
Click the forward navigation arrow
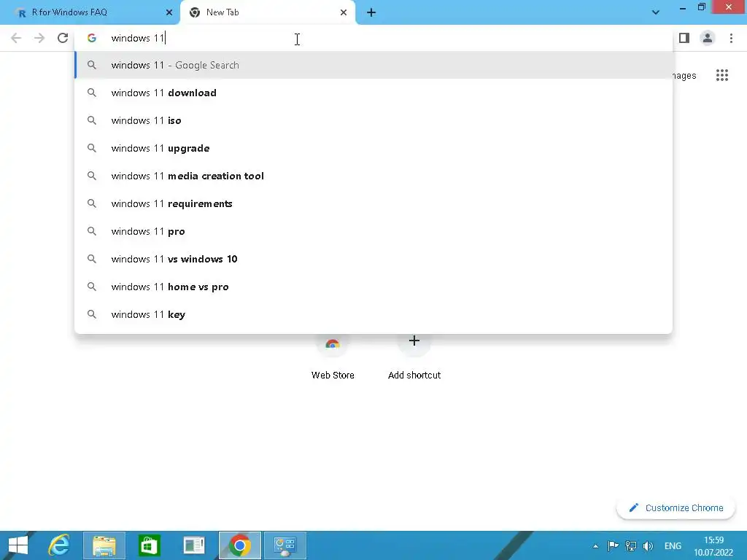click(x=39, y=38)
